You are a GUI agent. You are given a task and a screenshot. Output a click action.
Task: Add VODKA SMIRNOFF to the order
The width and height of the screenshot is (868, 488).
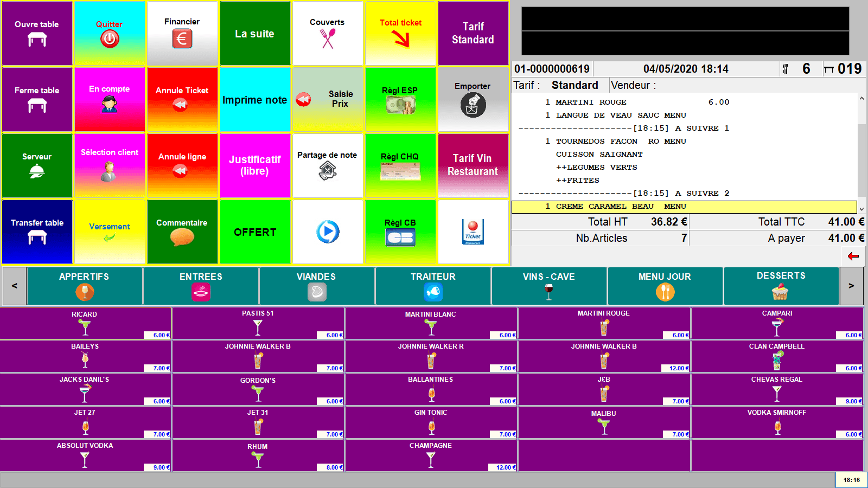pos(777,423)
